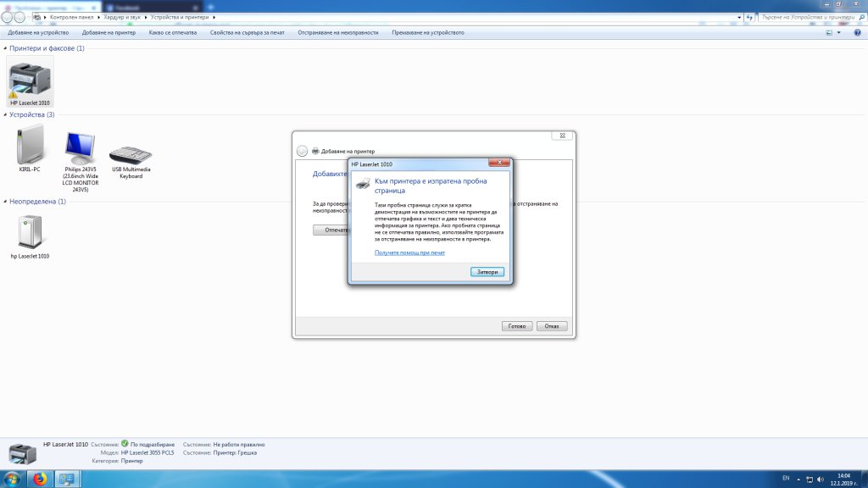Click Премахване на устройството toolbar command
868x488 pixels.
[x=428, y=33]
